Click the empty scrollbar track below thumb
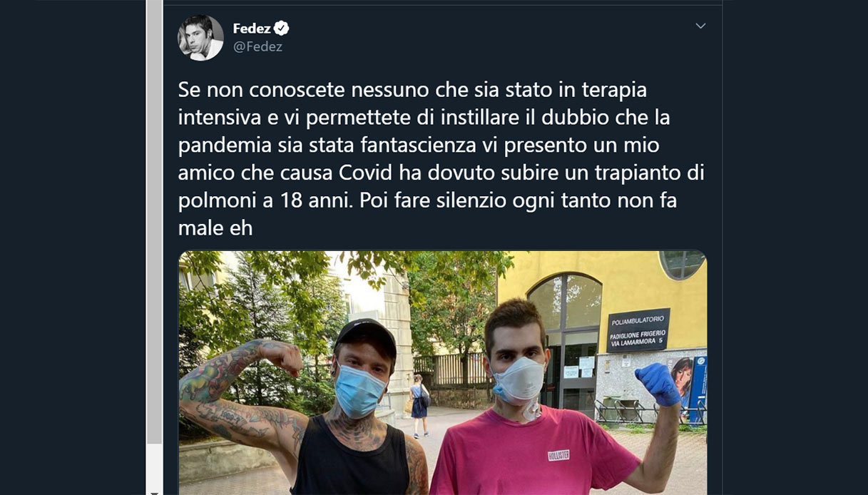Screen dimensions: 868x495 click(154, 465)
